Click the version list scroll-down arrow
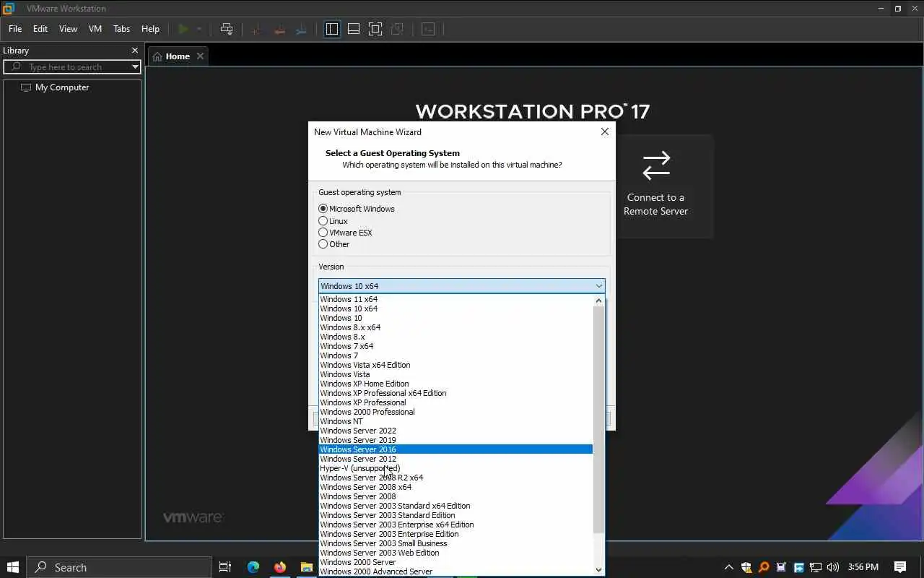This screenshot has width=924, height=578. pos(598,569)
